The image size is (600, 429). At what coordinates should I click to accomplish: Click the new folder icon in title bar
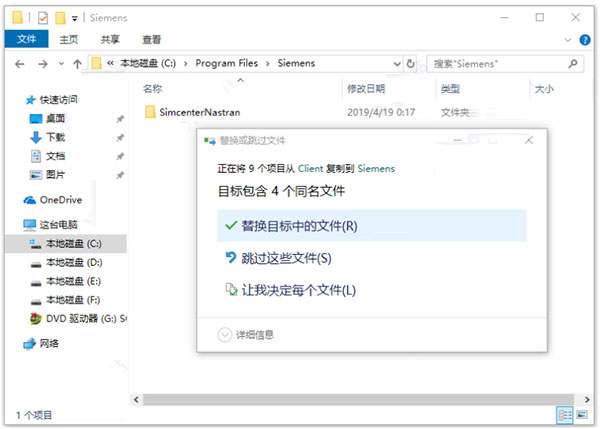coord(60,18)
